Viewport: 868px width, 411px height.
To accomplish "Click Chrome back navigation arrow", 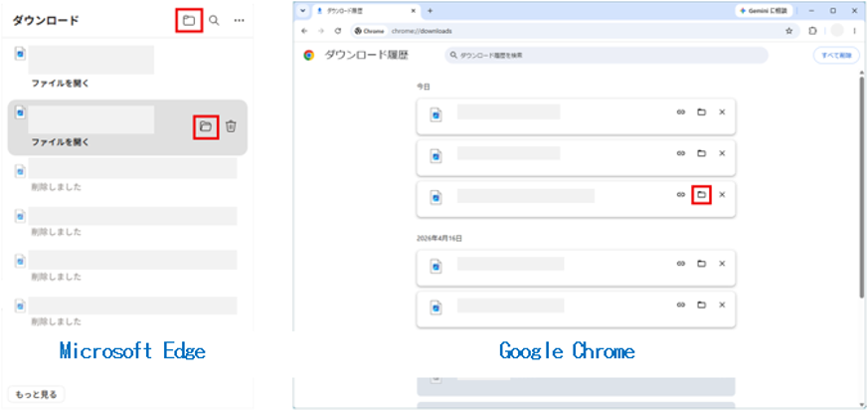I will 304,31.
